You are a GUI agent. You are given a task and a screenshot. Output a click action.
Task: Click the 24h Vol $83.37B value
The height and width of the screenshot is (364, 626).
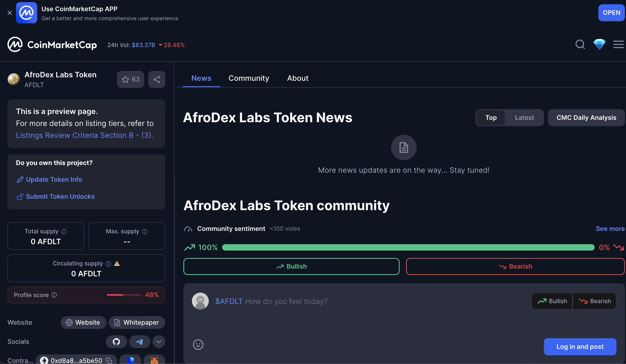coord(143,45)
